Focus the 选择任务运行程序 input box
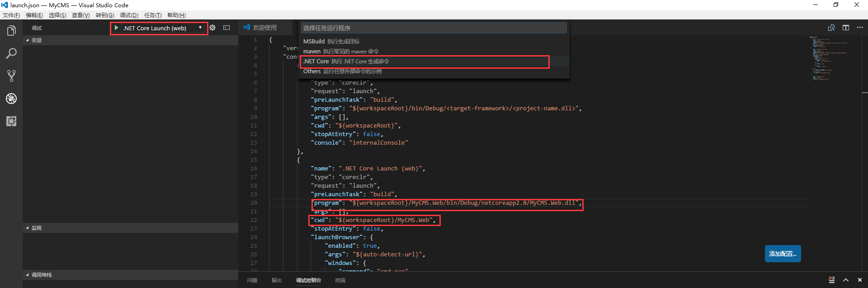The width and height of the screenshot is (868, 288). coord(434,28)
